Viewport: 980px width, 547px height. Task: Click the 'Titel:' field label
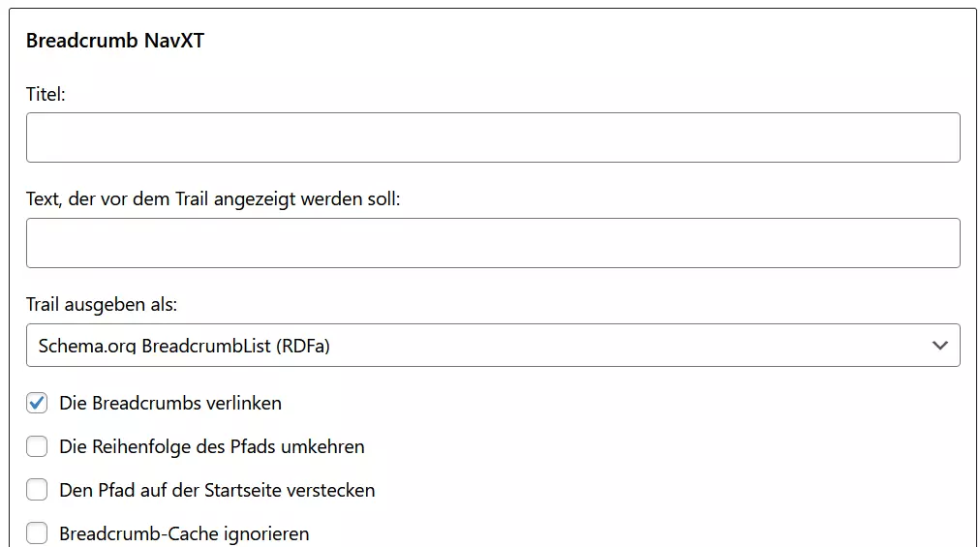click(46, 94)
